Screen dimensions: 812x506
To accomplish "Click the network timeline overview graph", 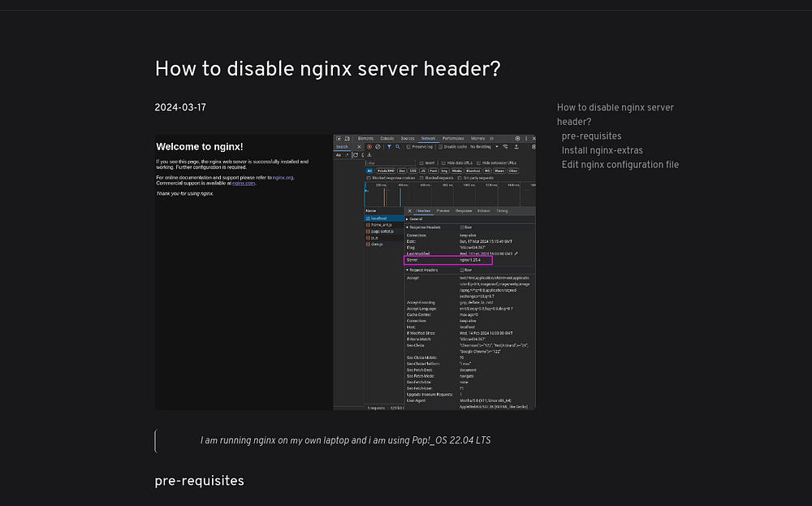I will pyautogui.click(x=450, y=195).
